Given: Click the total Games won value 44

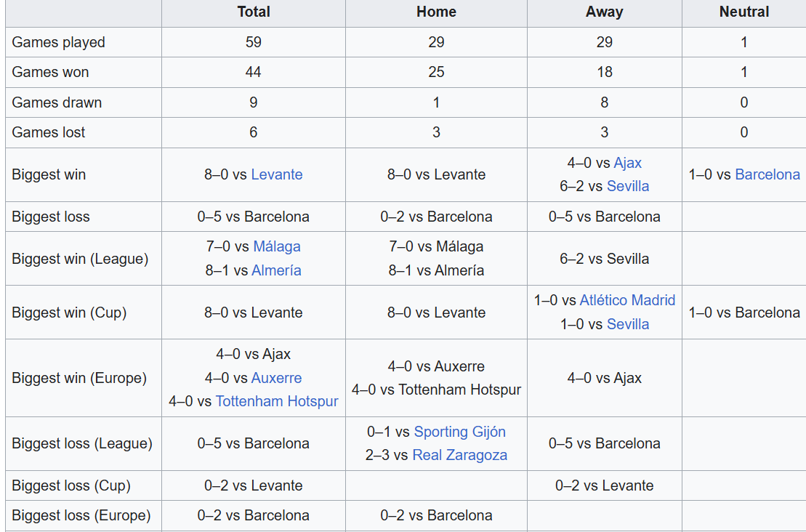Looking at the screenshot, I should point(253,72).
